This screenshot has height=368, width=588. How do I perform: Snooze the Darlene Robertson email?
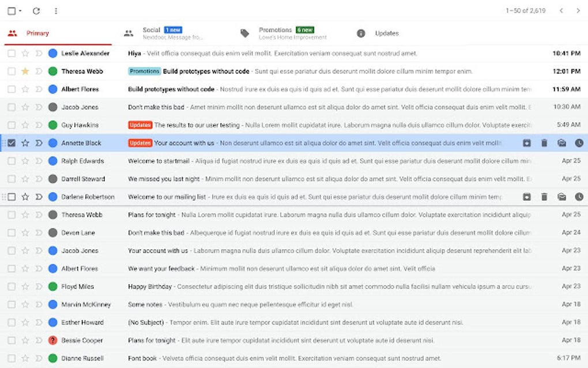click(x=579, y=197)
